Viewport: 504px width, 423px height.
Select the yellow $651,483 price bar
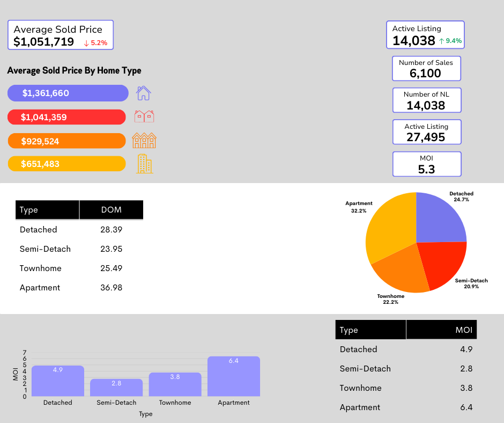coord(66,164)
